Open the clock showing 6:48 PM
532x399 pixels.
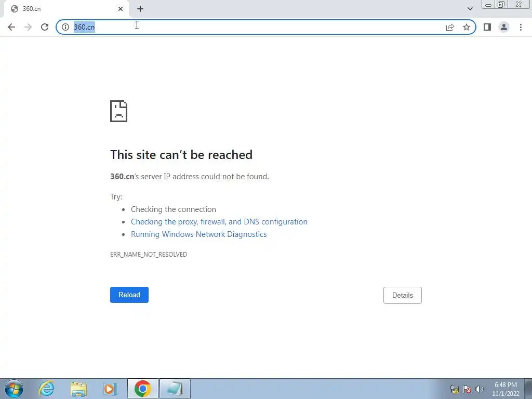point(506,389)
